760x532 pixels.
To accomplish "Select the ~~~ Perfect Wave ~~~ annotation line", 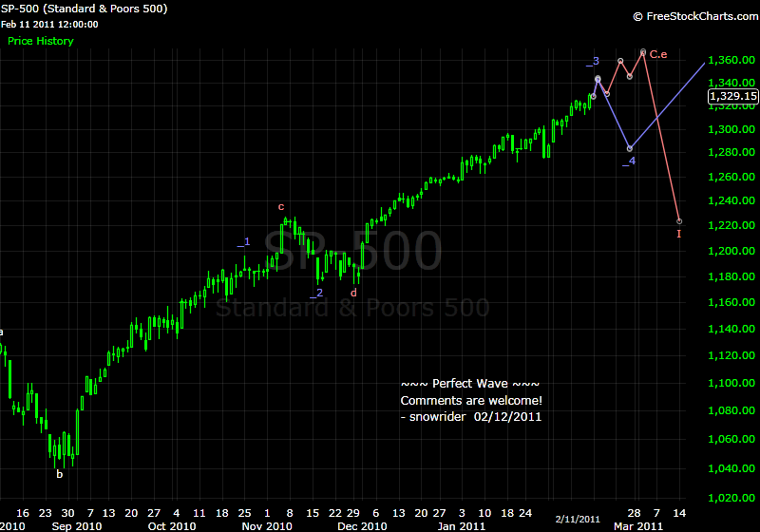I will tap(470, 384).
